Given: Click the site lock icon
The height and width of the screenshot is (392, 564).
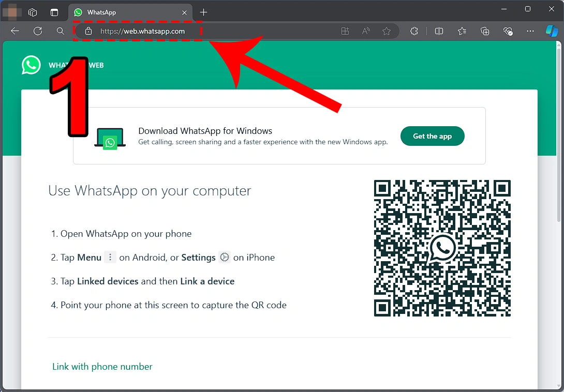Looking at the screenshot, I should [88, 32].
